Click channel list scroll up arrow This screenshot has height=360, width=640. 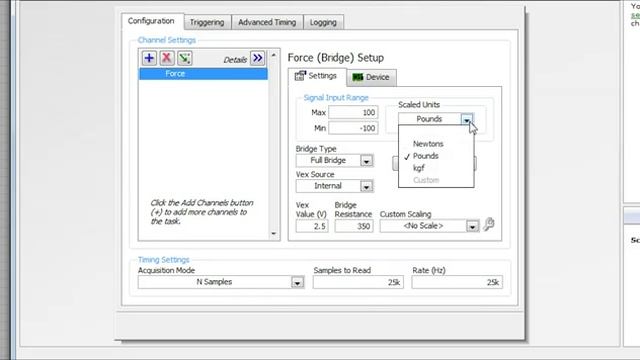coord(273,55)
